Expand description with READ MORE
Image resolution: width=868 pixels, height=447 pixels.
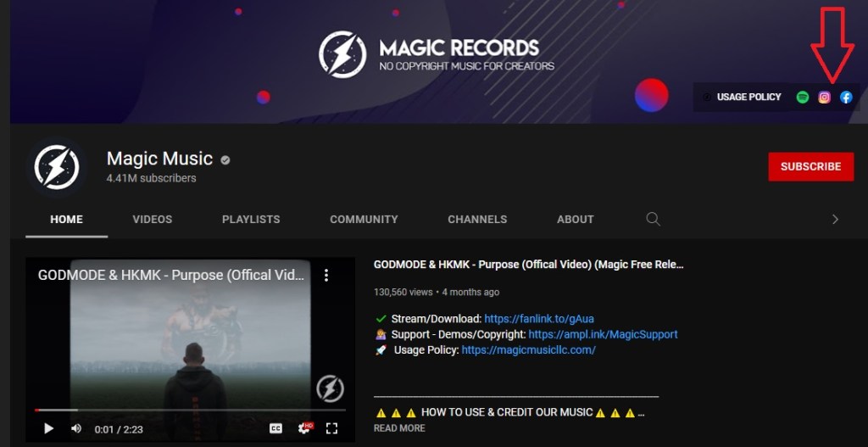click(399, 428)
